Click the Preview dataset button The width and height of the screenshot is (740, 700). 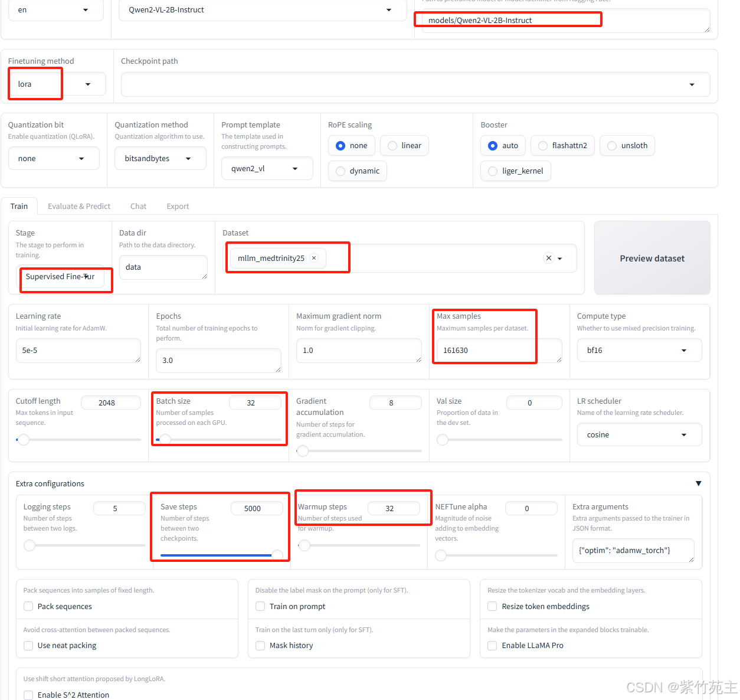(x=652, y=258)
